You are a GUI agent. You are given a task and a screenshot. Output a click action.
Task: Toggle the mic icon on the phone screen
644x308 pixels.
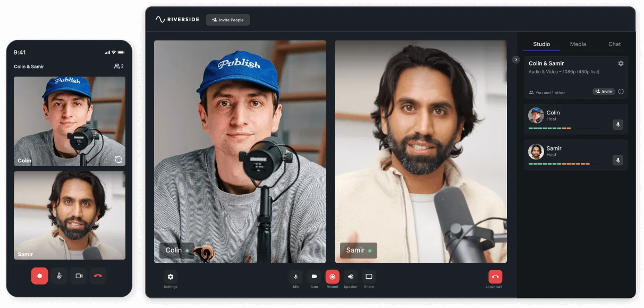[59, 276]
